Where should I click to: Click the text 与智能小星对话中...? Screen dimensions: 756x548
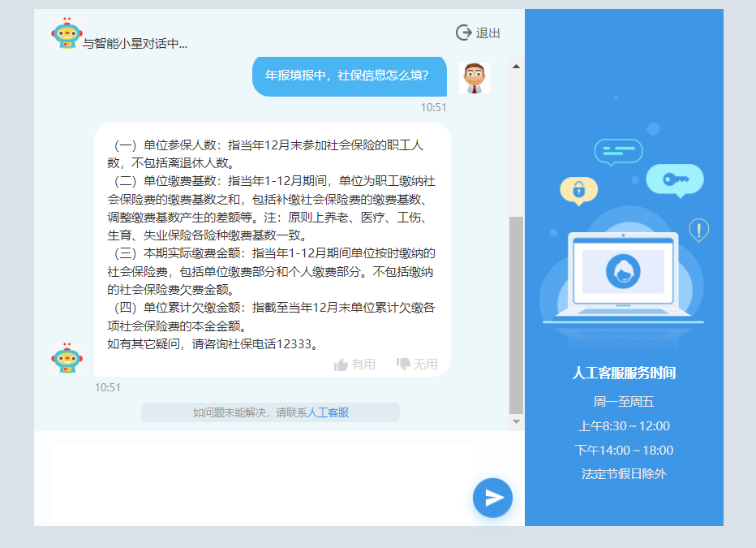click(135, 43)
